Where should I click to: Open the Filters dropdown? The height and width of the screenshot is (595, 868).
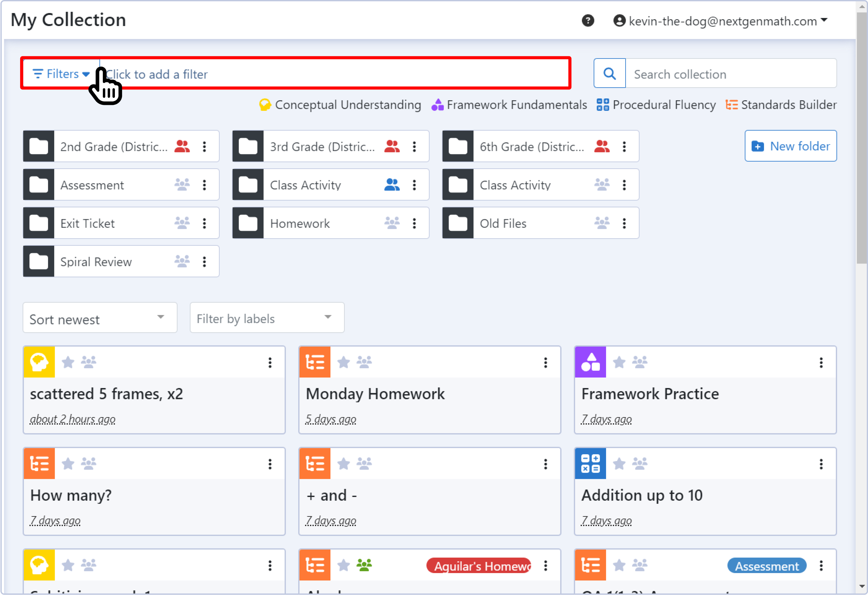coord(61,74)
